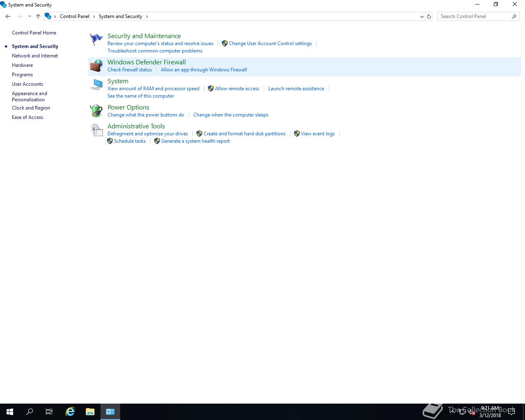Troubleshoot common computer problems
This screenshot has width=525, height=420.
click(x=155, y=51)
